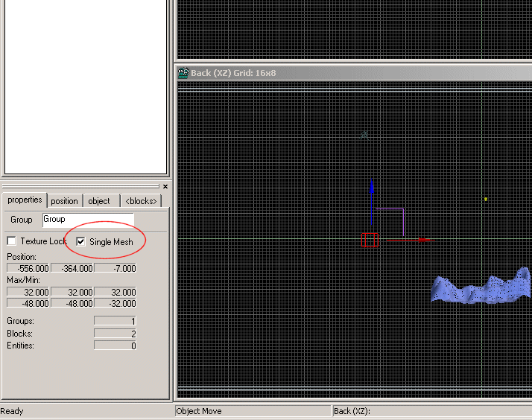Select the -556.000 position X value
This screenshot has height=420, width=532.
28,269
